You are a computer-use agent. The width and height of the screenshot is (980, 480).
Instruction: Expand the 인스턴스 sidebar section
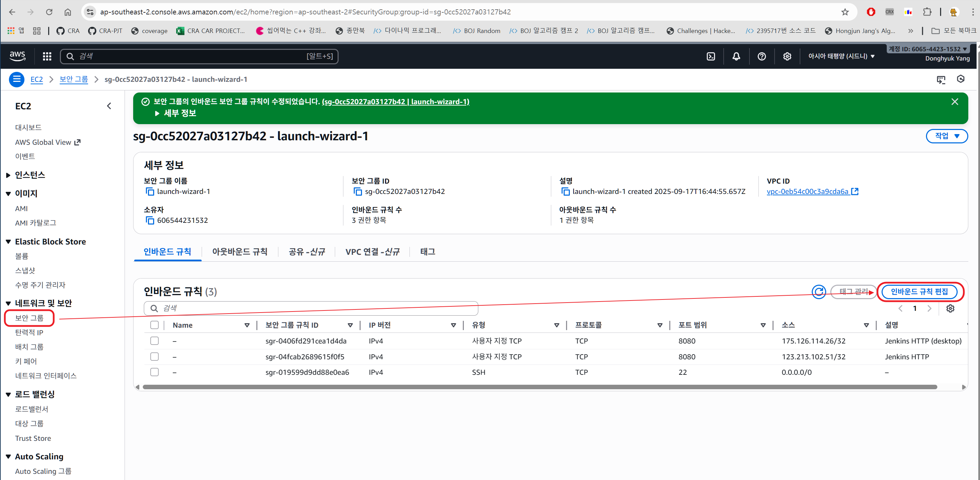click(30, 175)
